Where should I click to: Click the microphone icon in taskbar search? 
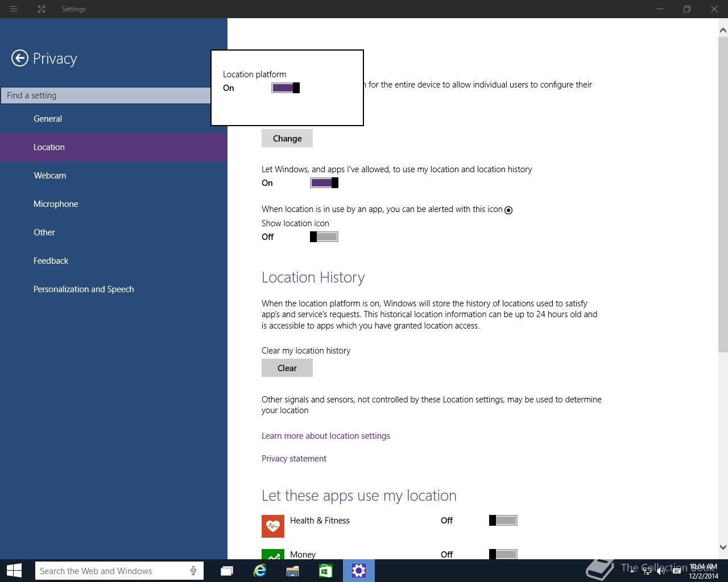(193, 571)
